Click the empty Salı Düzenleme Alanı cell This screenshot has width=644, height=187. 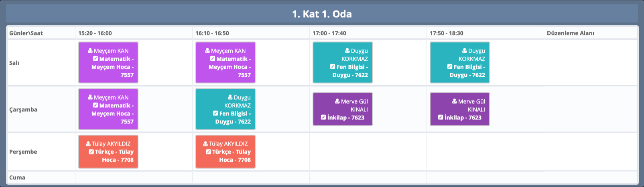point(590,63)
